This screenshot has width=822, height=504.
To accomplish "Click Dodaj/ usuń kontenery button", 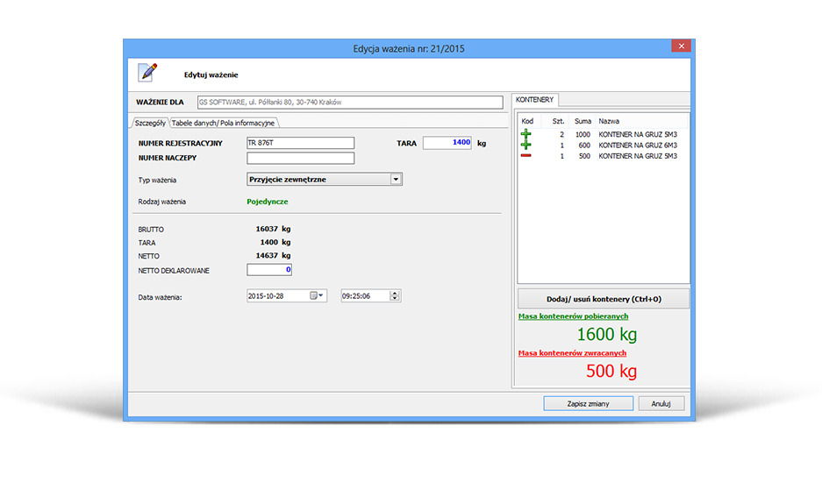I will pyautogui.click(x=603, y=299).
